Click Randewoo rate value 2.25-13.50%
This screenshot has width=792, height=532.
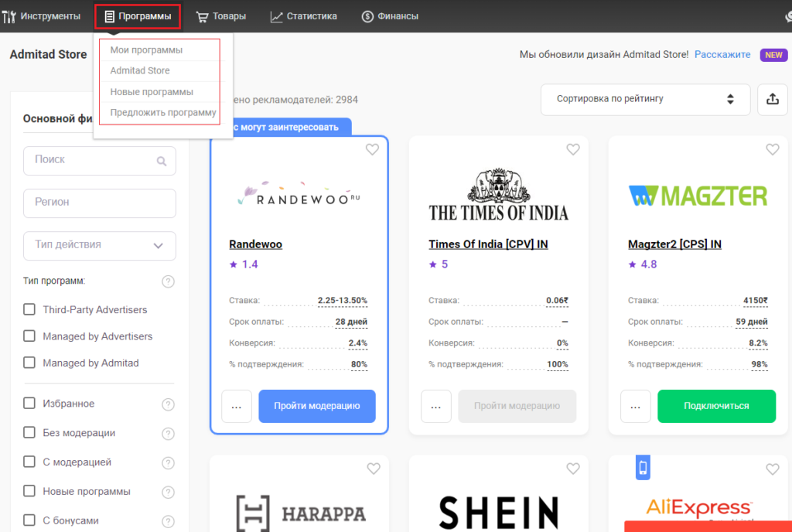pyautogui.click(x=343, y=300)
